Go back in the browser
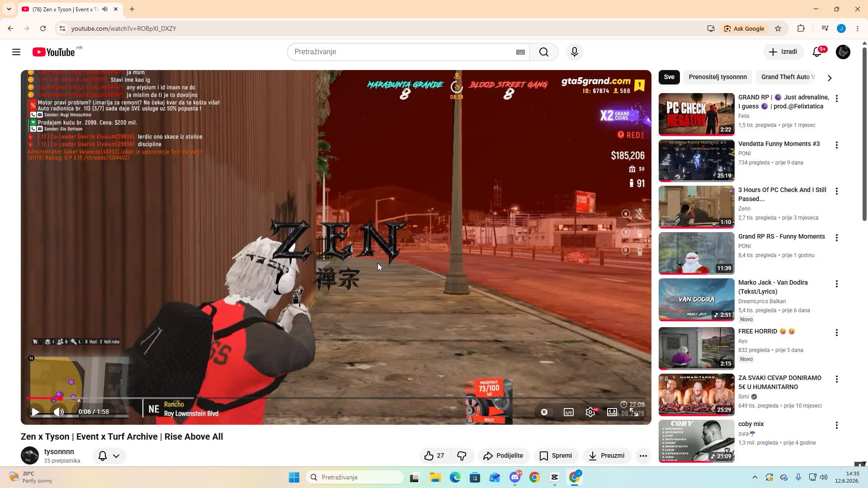Screen dimensions: 868x488 [x=10, y=28]
